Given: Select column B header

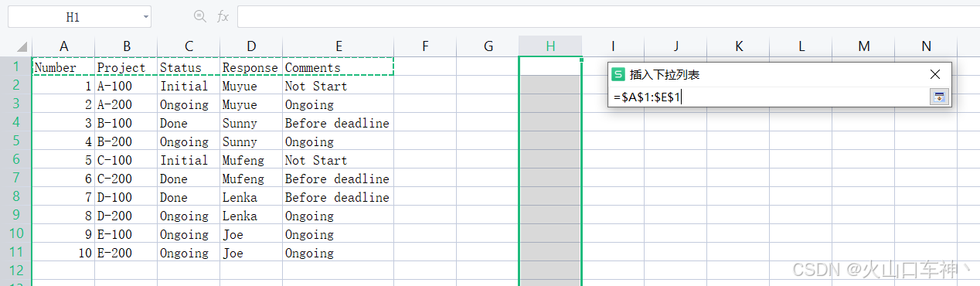Looking at the screenshot, I should point(127,46).
